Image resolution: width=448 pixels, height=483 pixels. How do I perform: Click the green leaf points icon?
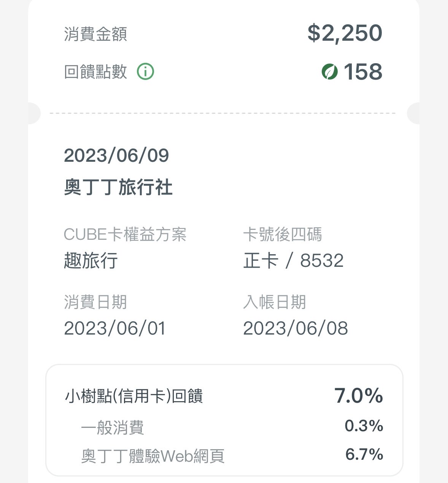[329, 72]
